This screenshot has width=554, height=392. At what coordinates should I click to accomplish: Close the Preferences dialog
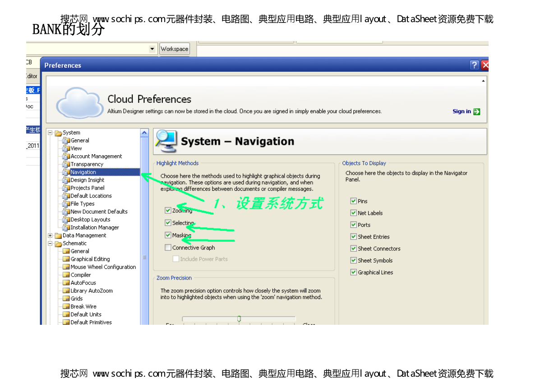tap(485, 65)
